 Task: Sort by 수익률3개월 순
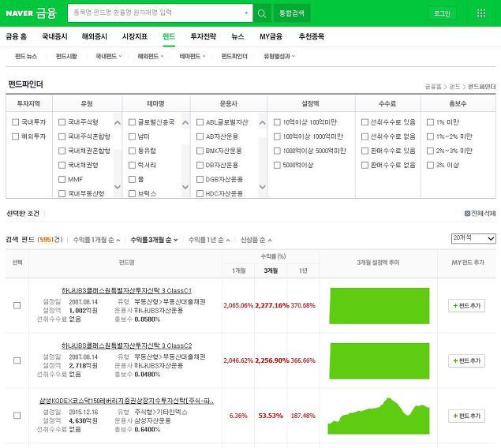click(154, 240)
